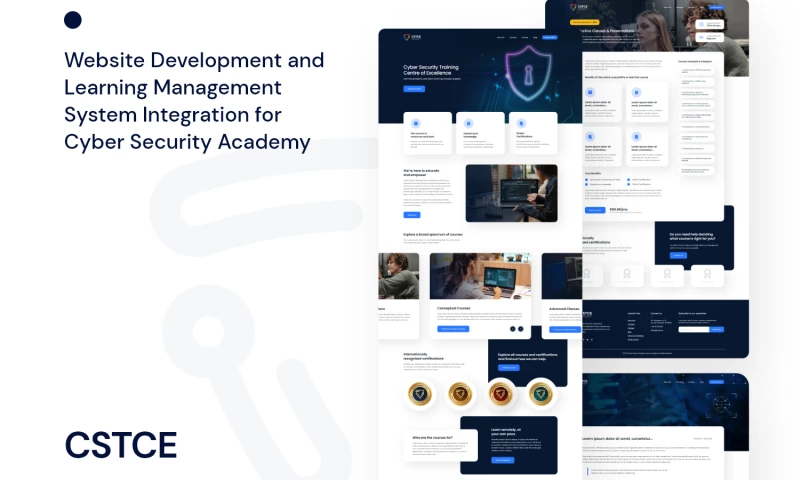Select the blue certification badge
The height and width of the screenshot is (480, 800).
[x=420, y=394]
